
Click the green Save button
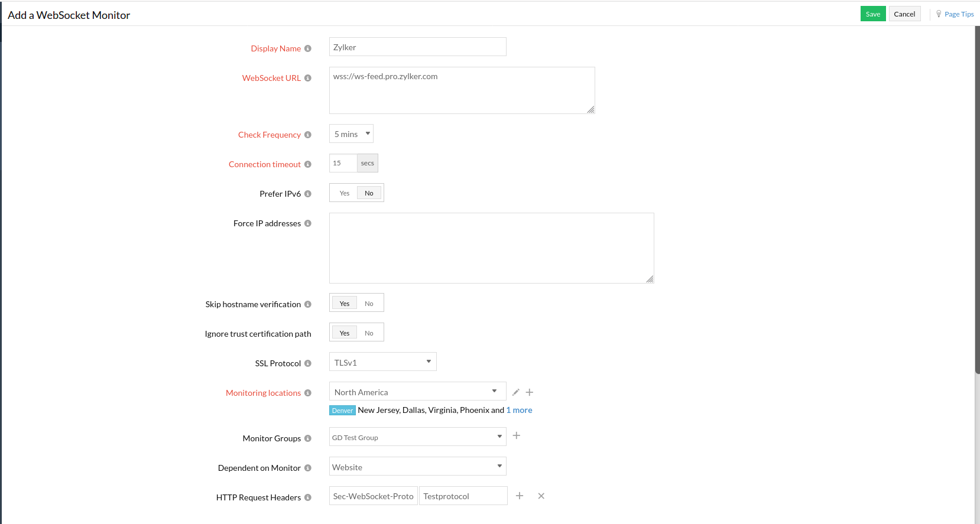[872, 14]
